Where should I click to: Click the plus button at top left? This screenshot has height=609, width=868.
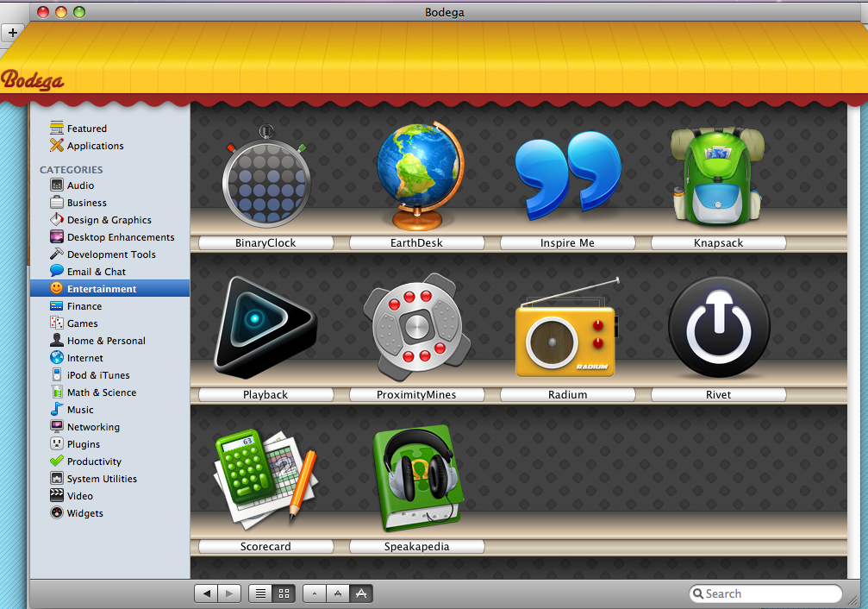click(x=13, y=33)
